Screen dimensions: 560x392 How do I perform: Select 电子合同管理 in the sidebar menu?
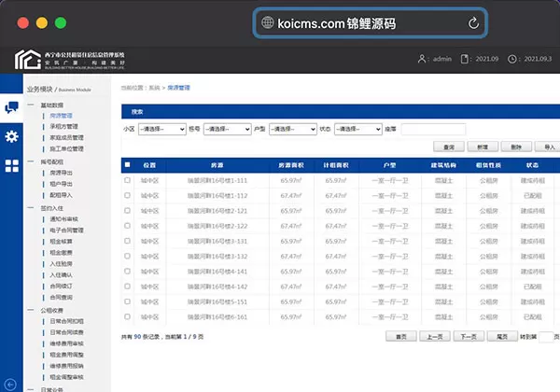[x=67, y=231]
